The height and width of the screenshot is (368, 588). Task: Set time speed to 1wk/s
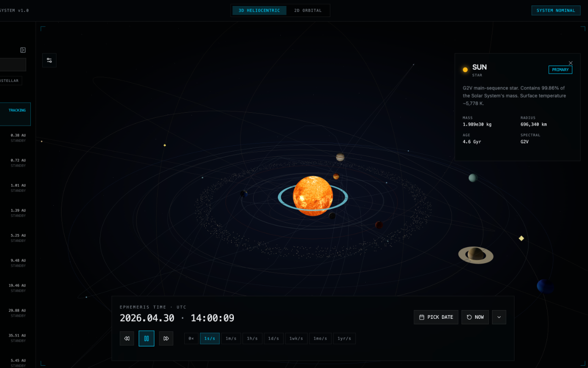coord(296,339)
